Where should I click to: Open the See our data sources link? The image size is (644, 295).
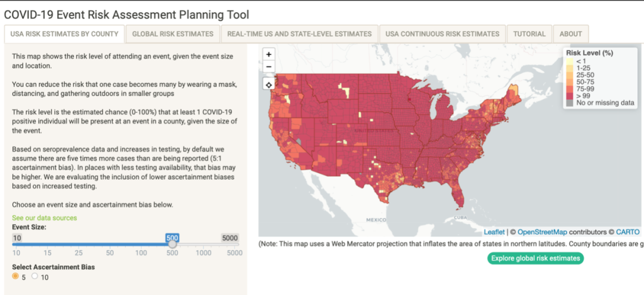coord(45,218)
